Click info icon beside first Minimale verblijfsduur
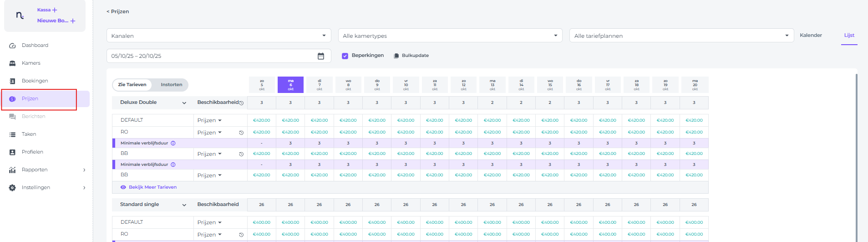The image size is (868, 242). (173, 143)
